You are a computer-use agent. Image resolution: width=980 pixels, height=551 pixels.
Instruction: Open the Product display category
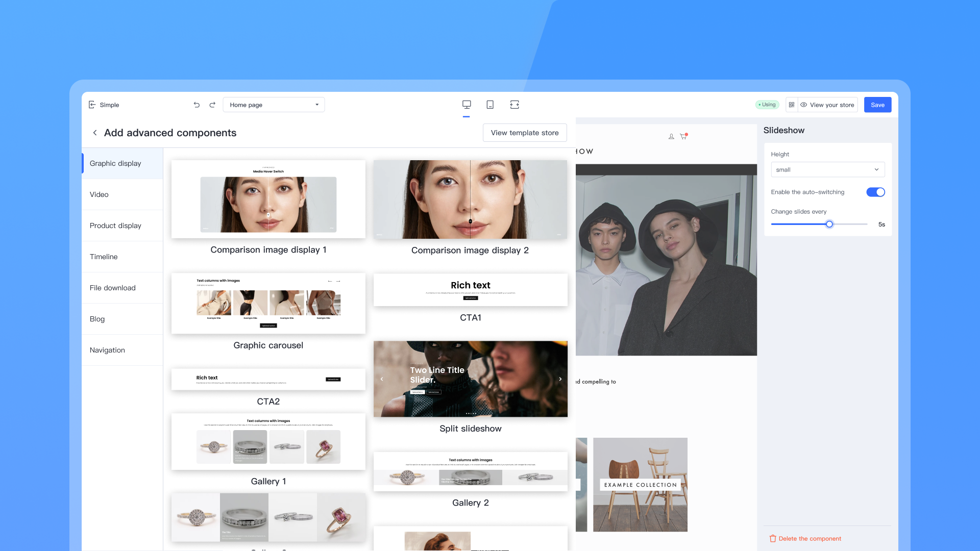point(115,226)
